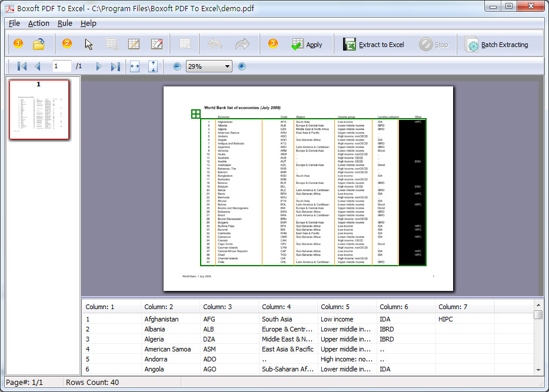Open the Help menu
Screen dimensions: 549x392
click(x=88, y=23)
